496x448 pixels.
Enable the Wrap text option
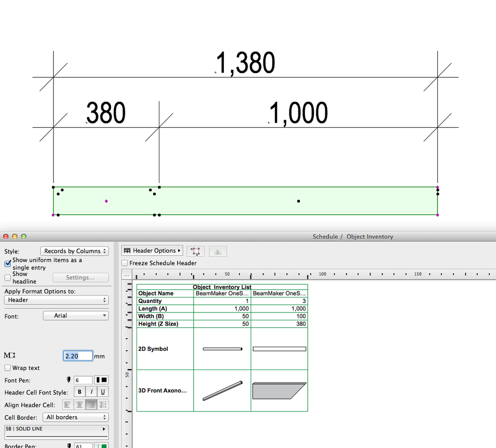coord(8,368)
